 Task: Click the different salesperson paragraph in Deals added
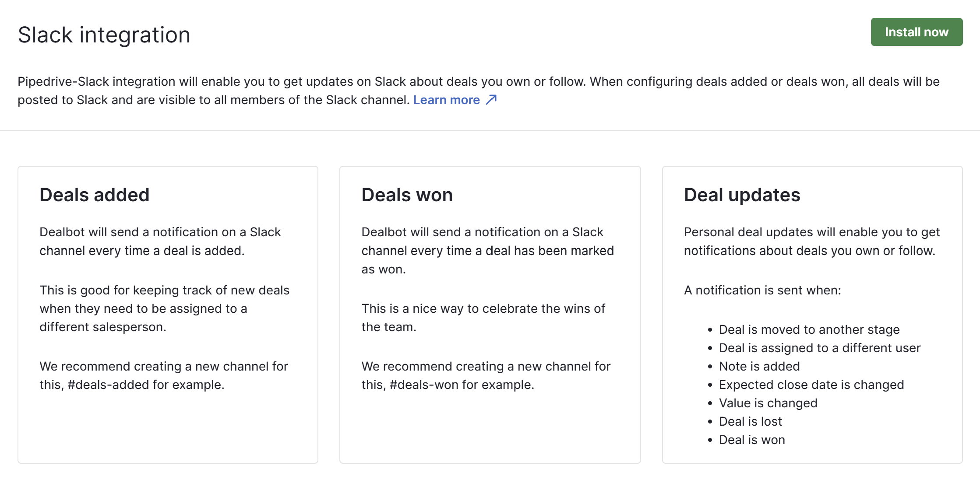pyautogui.click(x=165, y=308)
